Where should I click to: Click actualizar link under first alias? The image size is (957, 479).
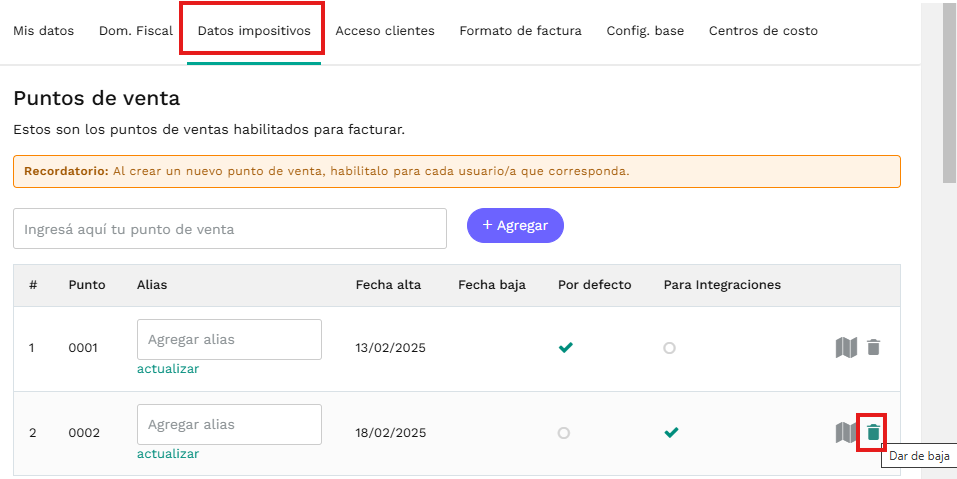coord(168,369)
